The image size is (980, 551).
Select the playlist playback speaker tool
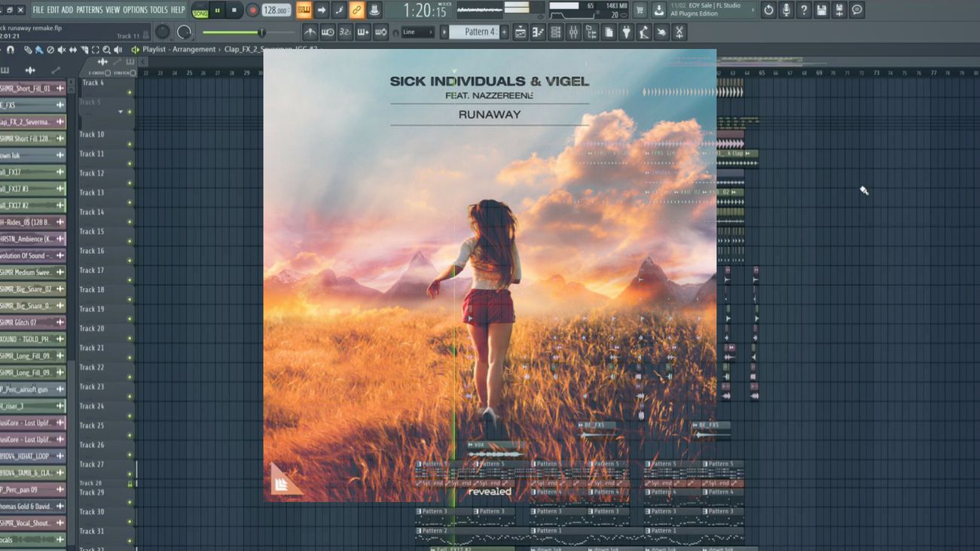click(x=118, y=50)
